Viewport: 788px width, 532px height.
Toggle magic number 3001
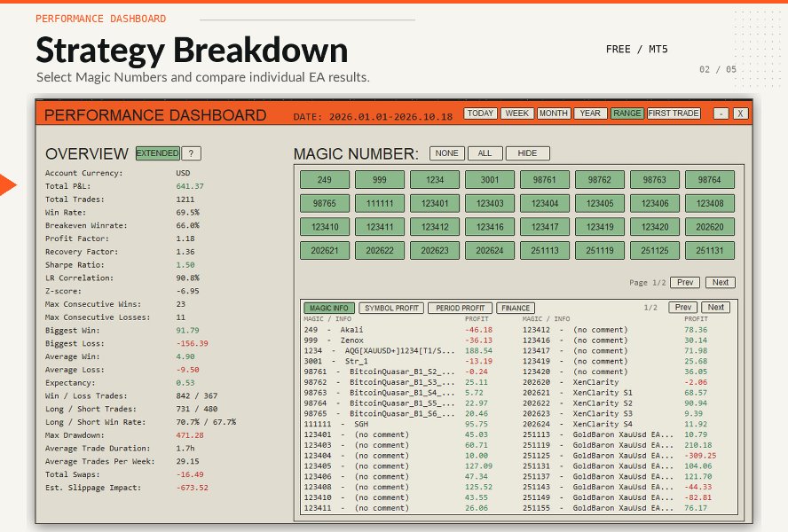click(490, 180)
